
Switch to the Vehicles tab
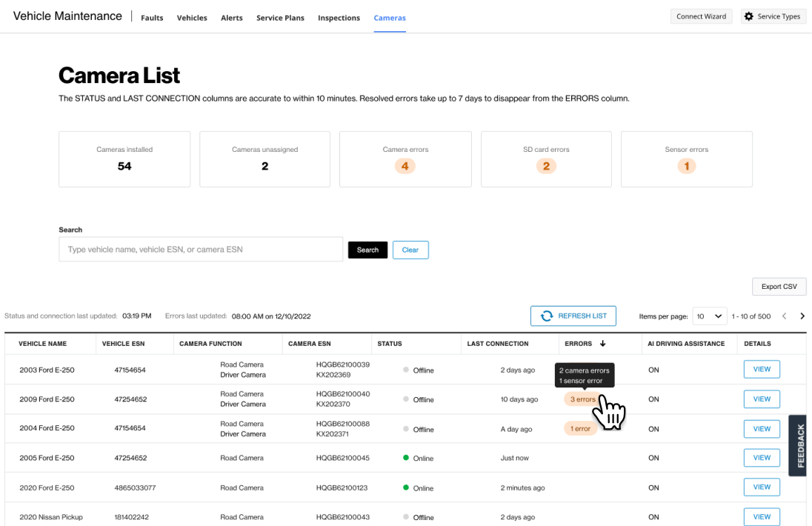point(192,18)
